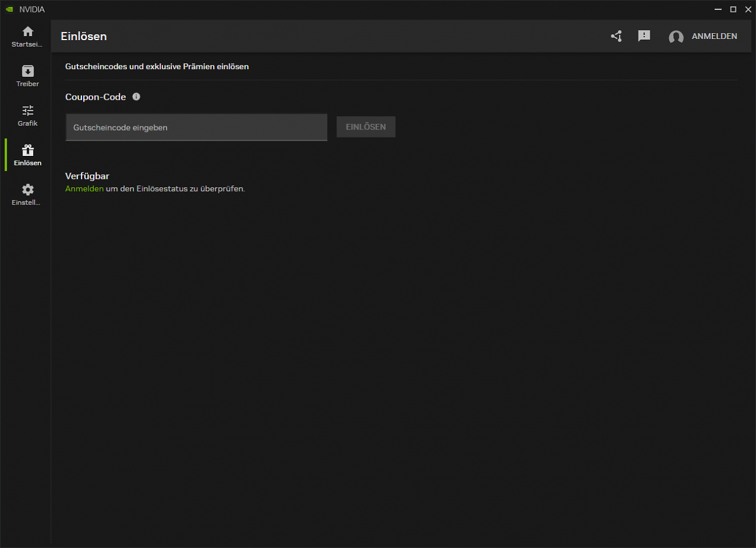Open Einstellungen gear icon
This screenshot has height=548, width=756.
(28, 190)
